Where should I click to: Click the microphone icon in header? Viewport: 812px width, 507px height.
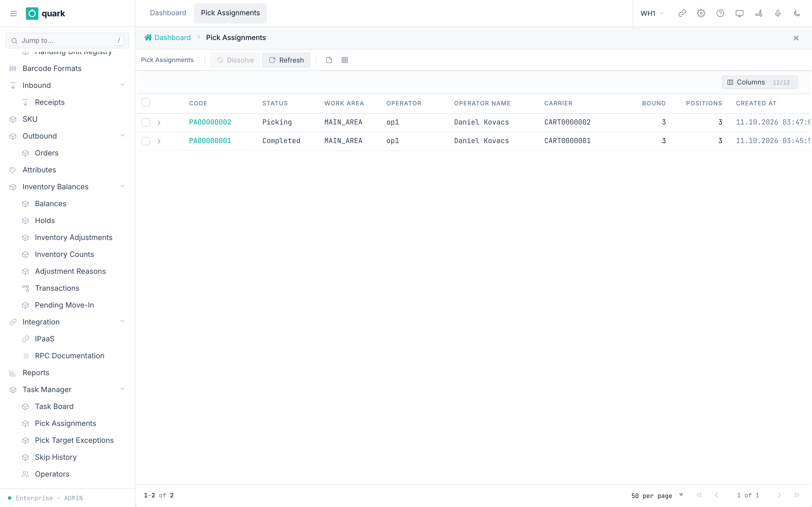point(778,14)
